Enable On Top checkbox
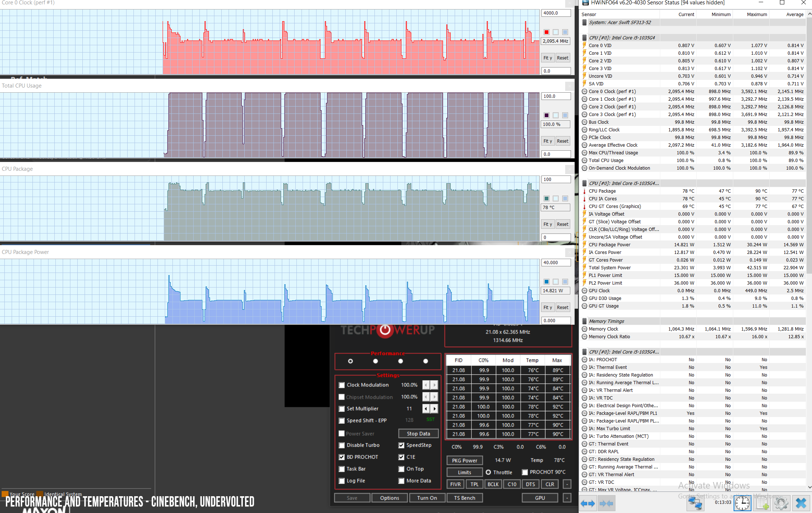 tap(401, 469)
